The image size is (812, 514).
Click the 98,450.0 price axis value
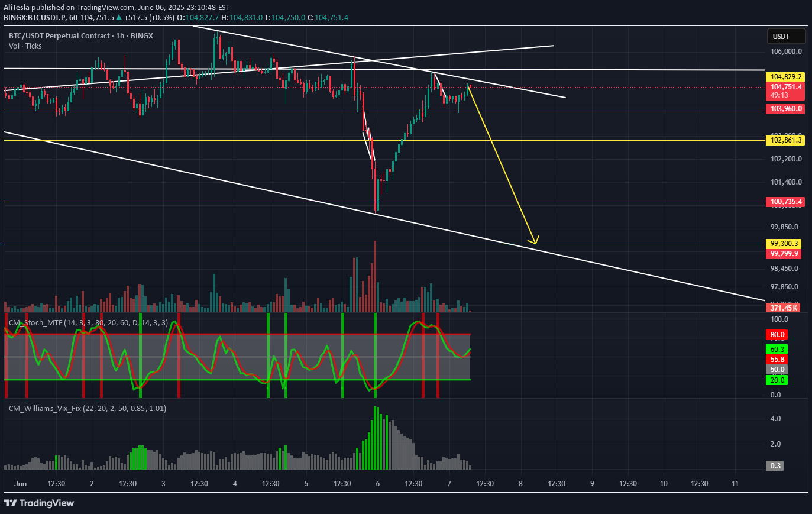pyautogui.click(x=784, y=269)
